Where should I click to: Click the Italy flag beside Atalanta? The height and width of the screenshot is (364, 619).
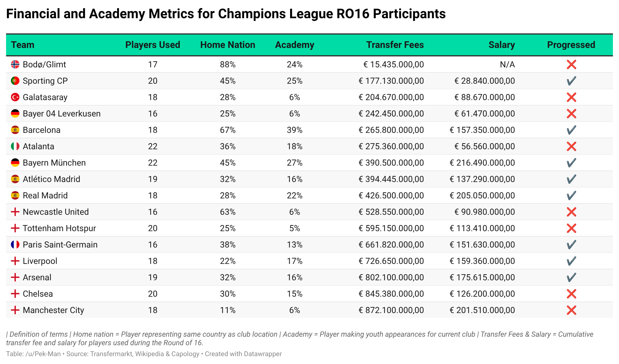click(15, 146)
